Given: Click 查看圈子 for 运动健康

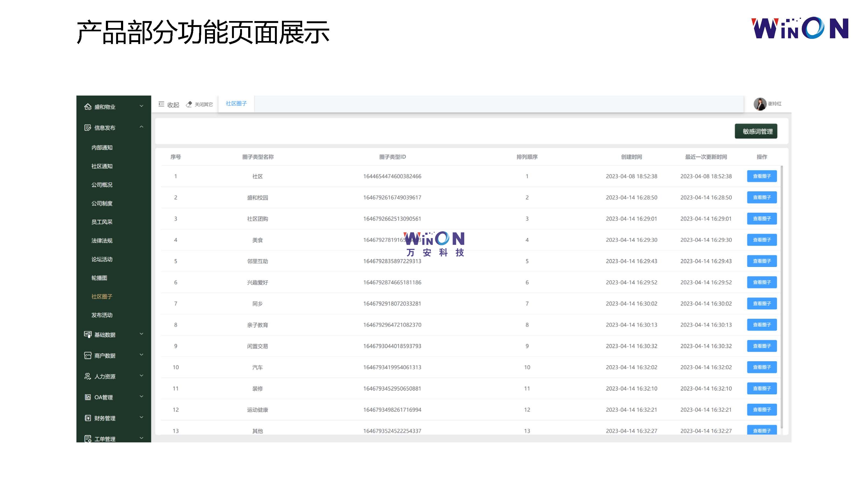Looking at the screenshot, I should [x=762, y=409].
